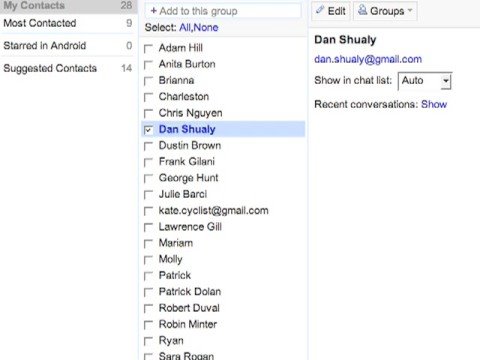Select contact name Lawrence Gill
This screenshot has width=480, height=360.
pyautogui.click(x=190, y=227)
